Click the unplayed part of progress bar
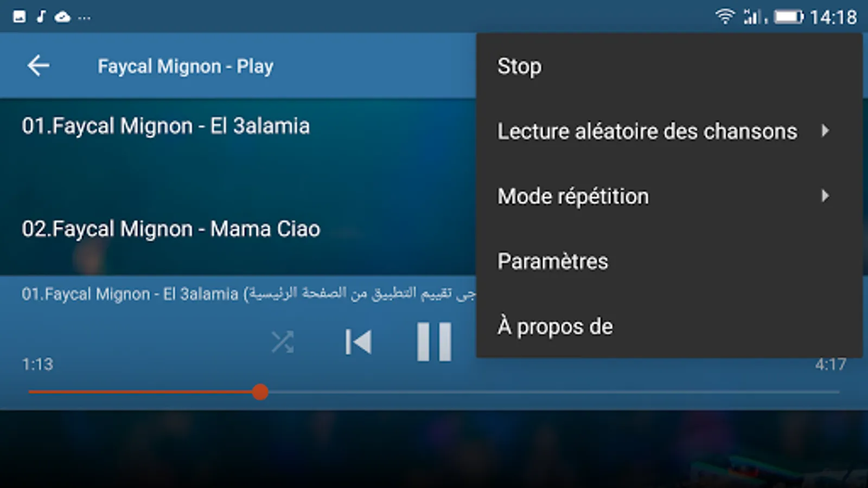This screenshot has height=488, width=868. 554,391
